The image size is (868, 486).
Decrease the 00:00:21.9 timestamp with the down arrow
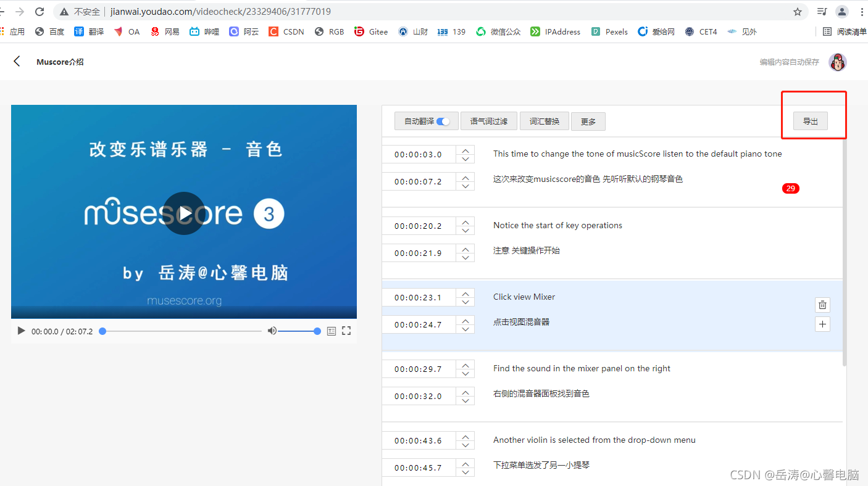(x=465, y=257)
